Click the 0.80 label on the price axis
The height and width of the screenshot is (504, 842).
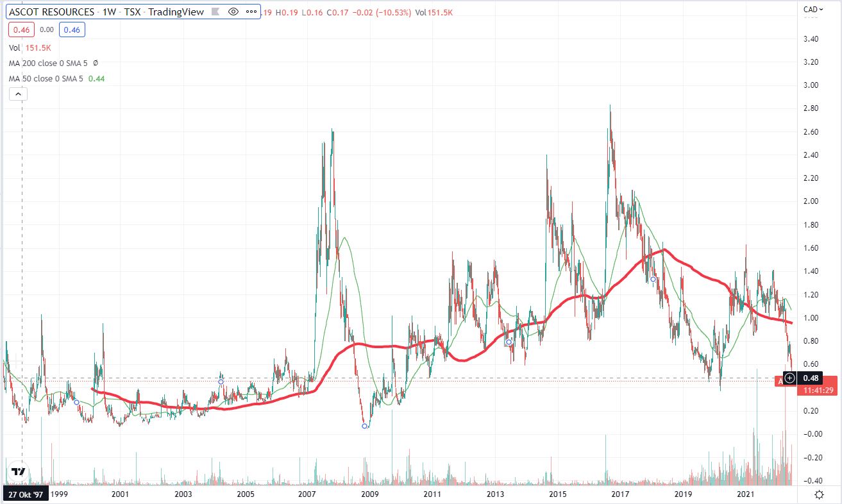point(810,341)
